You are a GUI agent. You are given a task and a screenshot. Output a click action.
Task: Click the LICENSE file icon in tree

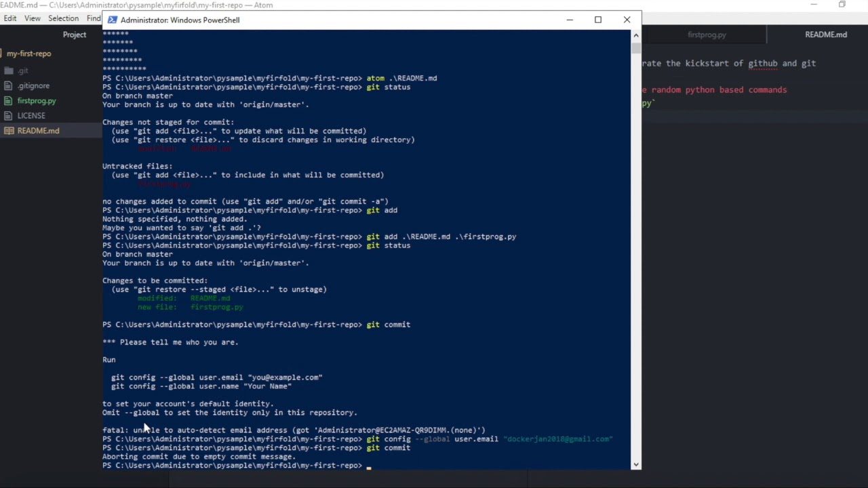(x=9, y=115)
